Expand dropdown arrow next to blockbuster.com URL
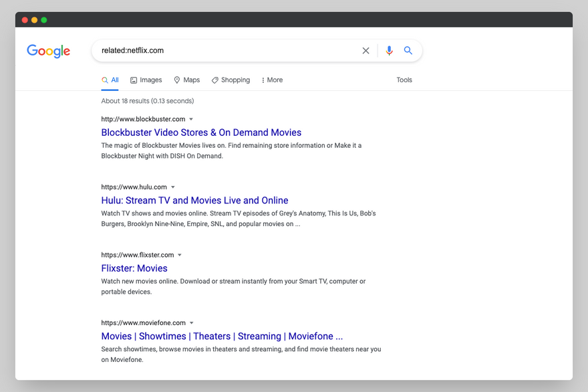Image resolution: width=588 pixels, height=392 pixels. pos(191,120)
